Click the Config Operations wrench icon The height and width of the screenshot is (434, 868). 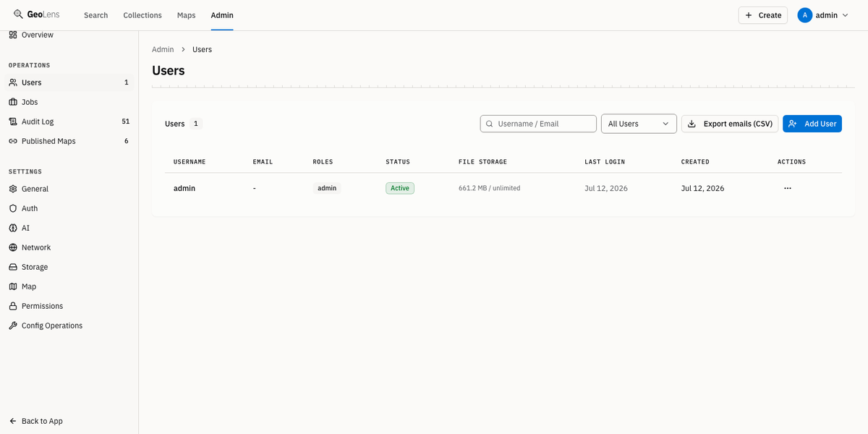[x=13, y=325]
